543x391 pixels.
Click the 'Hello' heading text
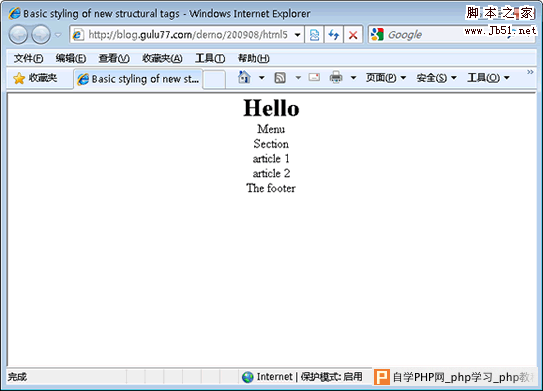pyautogui.click(x=271, y=108)
